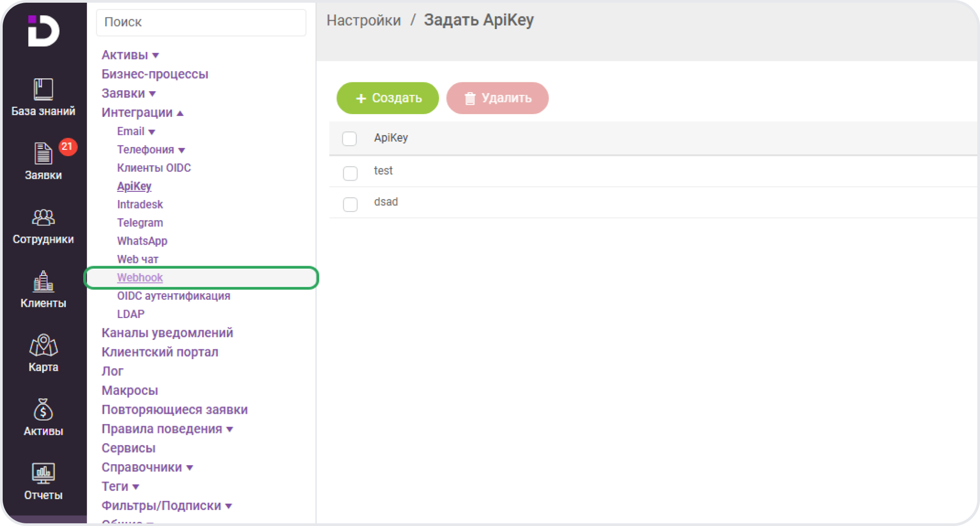
Task: Open Заявки document icon in sidebar
Action: (x=43, y=153)
